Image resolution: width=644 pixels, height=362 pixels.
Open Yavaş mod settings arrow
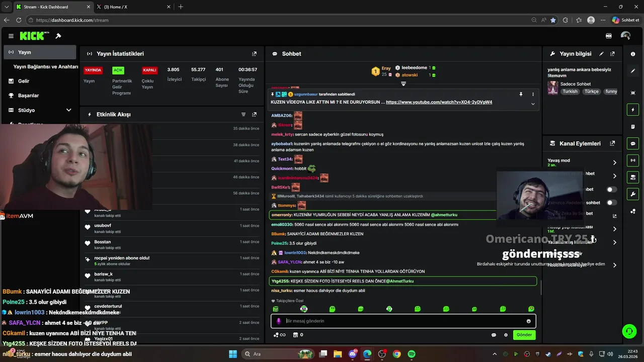(614, 162)
